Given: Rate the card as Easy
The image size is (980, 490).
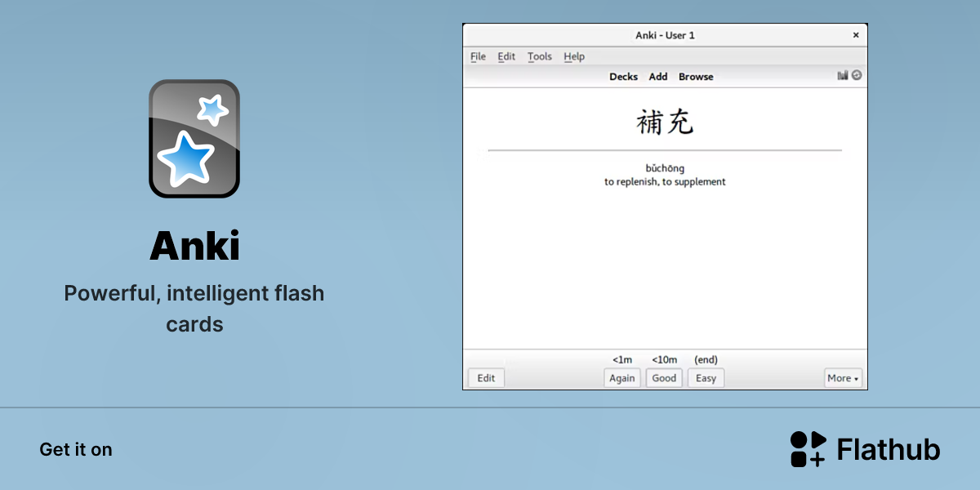Looking at the screenshot, I should [x=706, y=378].
